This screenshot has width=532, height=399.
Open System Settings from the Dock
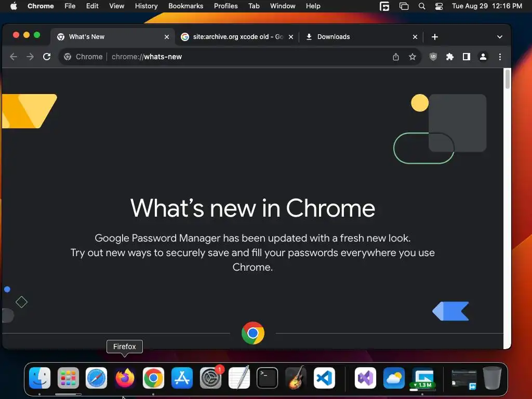[x=210, y=378]
